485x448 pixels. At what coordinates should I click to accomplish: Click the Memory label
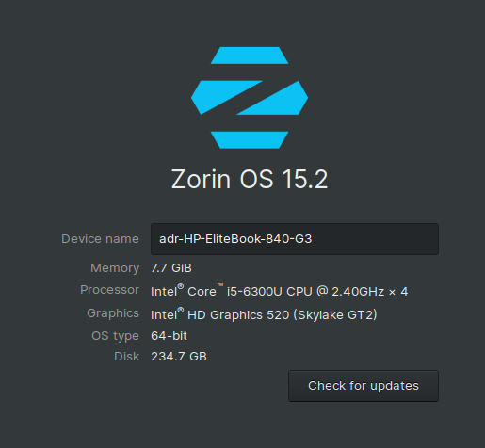pyautogui.click(x=115, y=268)
